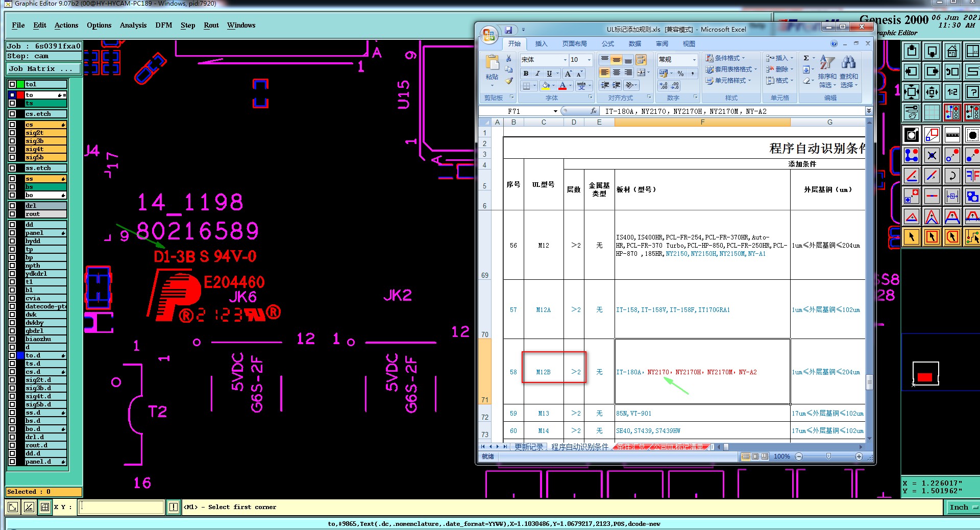Screen dimensions: 980x530
Task: Click the insert function fx icon
Action: 593,111
